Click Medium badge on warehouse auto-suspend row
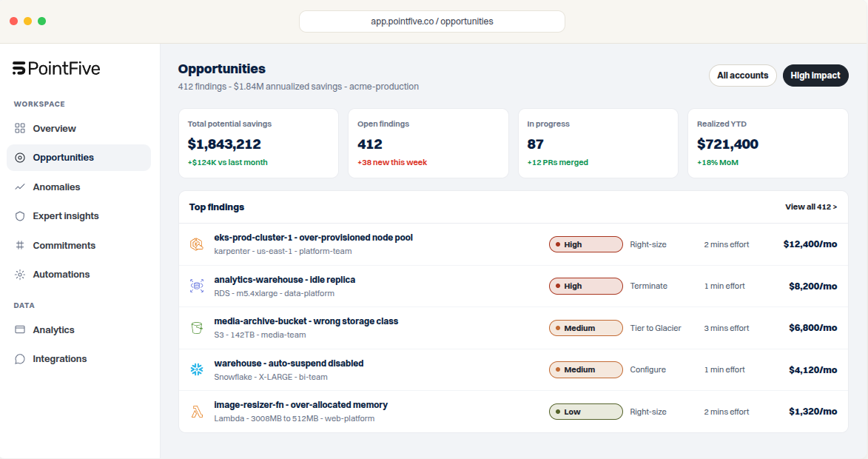 tap(585, 370)
